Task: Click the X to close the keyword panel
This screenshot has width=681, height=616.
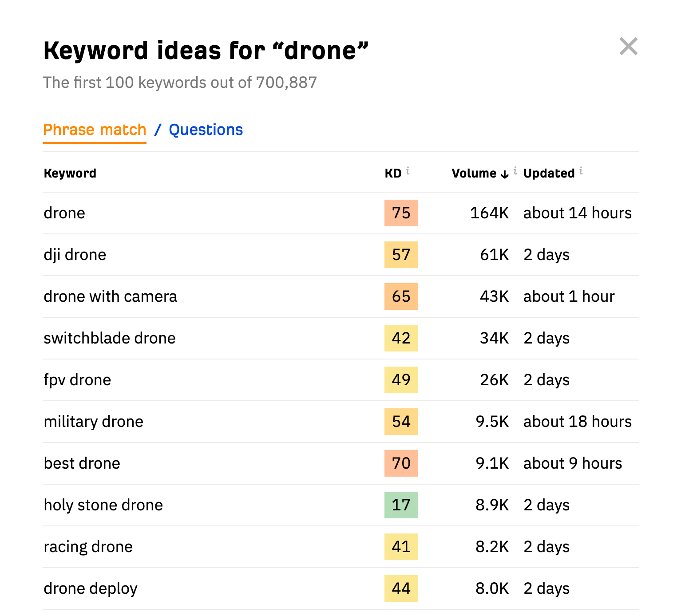Action: click(x=628, y=47)
